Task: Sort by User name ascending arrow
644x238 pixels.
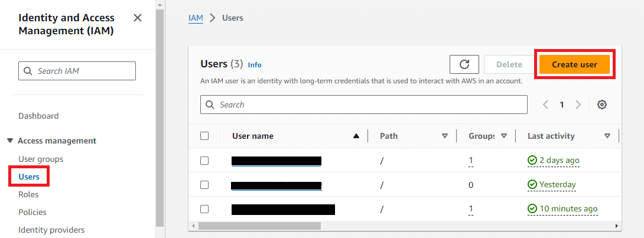Action: (x=356, y=136)
